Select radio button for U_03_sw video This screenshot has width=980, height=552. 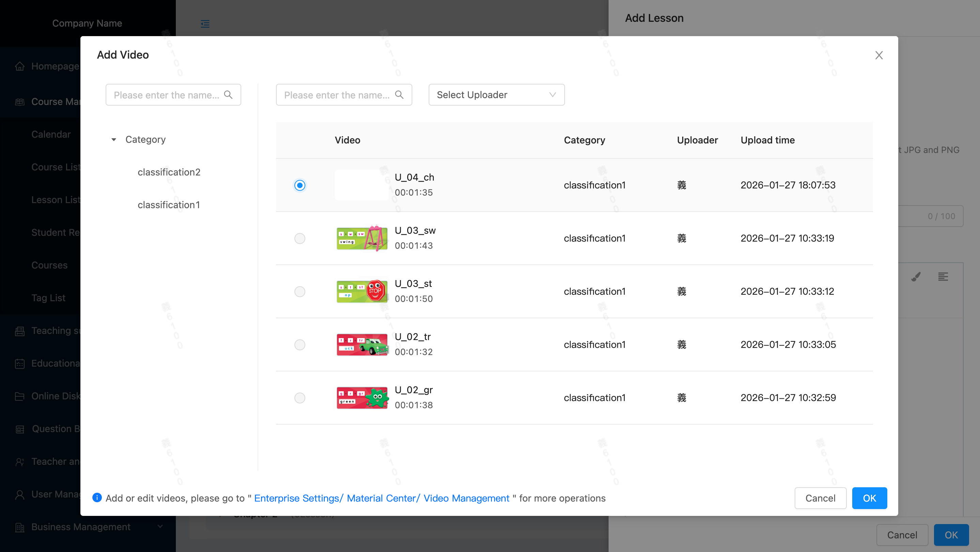(x=300, y=239)
